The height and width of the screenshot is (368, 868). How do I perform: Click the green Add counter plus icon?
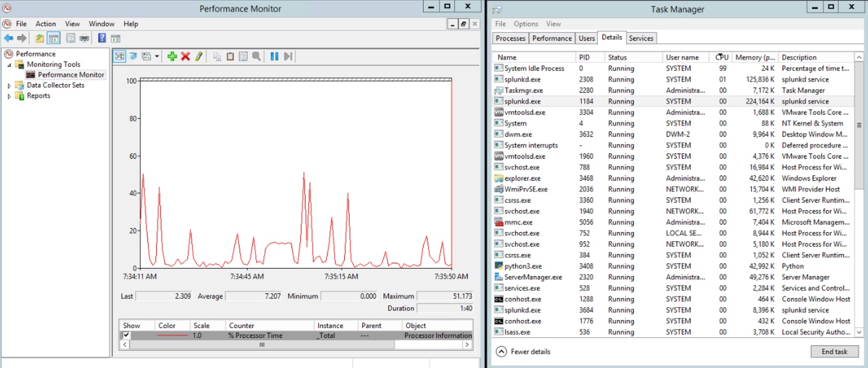(172, 57)
